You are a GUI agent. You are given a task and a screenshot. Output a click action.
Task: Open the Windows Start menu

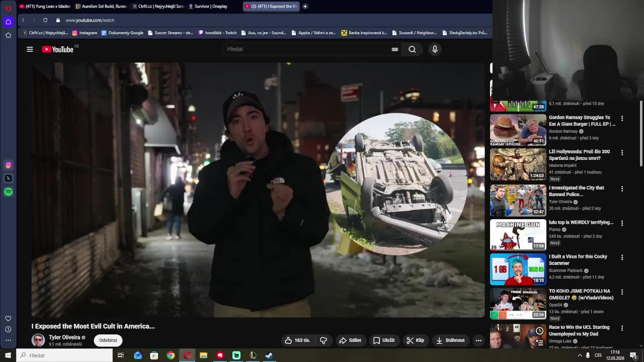coord(8,355)
